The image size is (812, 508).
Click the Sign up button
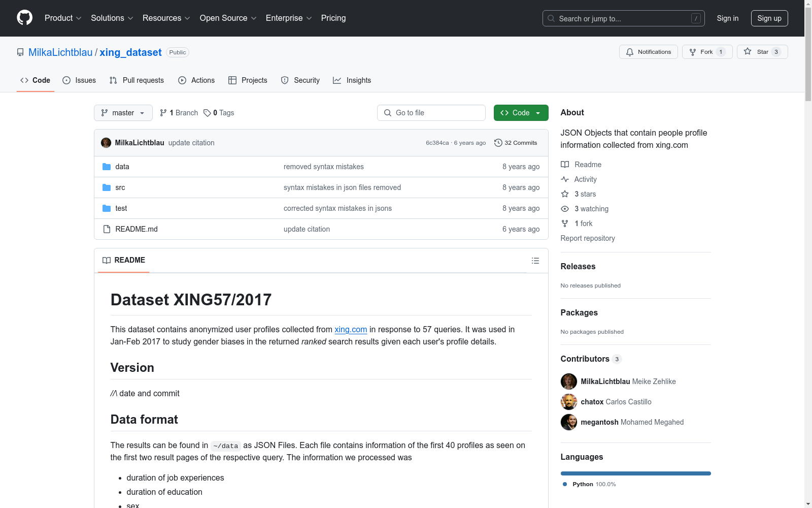click(x=769, y=18)
